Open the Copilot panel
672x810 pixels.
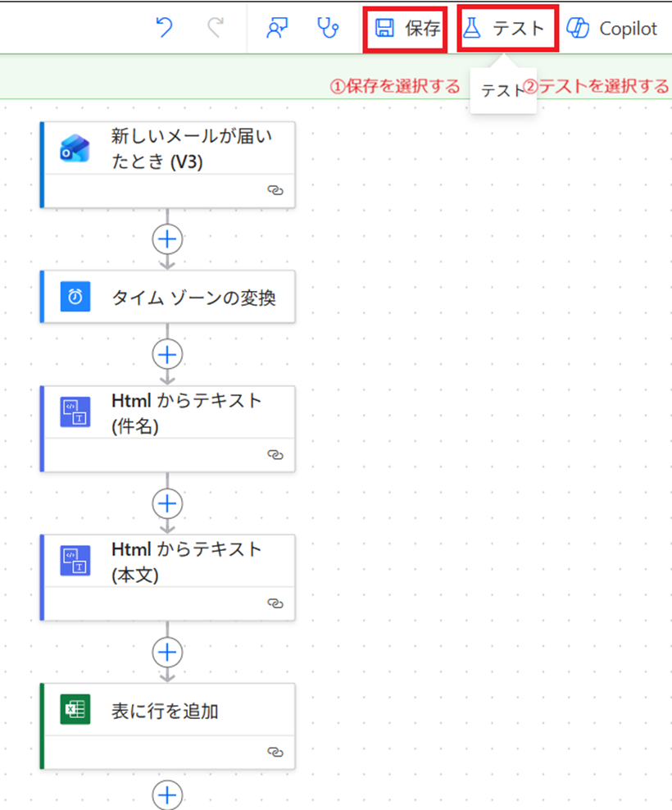pos(612,29)
